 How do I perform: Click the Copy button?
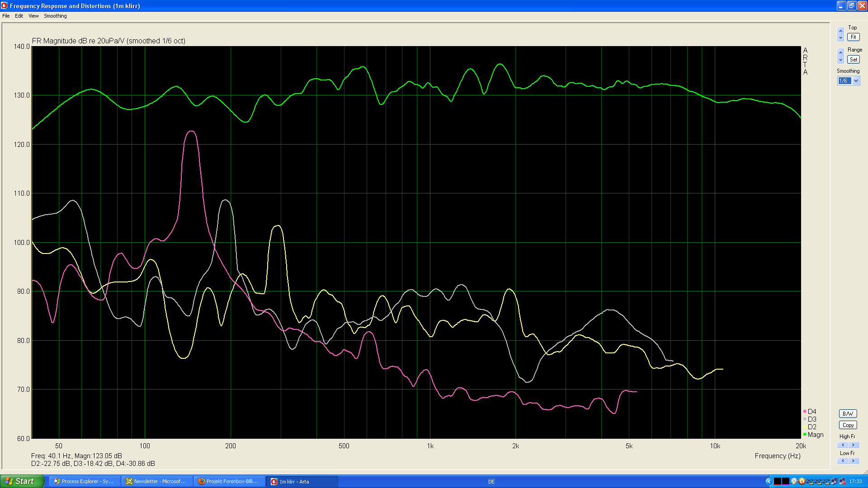(848, 425)
